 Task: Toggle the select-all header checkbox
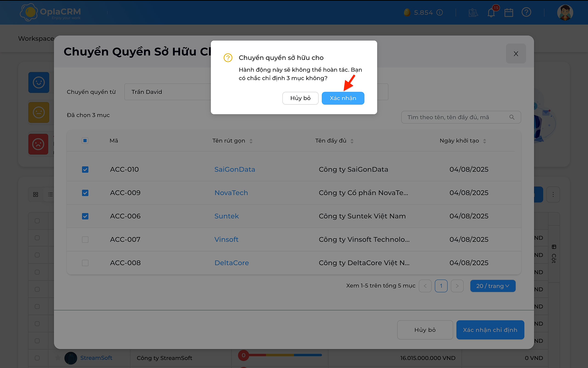85,141
